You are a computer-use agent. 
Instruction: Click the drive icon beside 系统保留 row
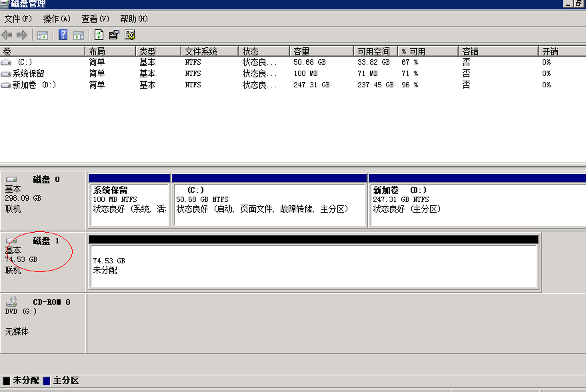(x=6, y=74)
